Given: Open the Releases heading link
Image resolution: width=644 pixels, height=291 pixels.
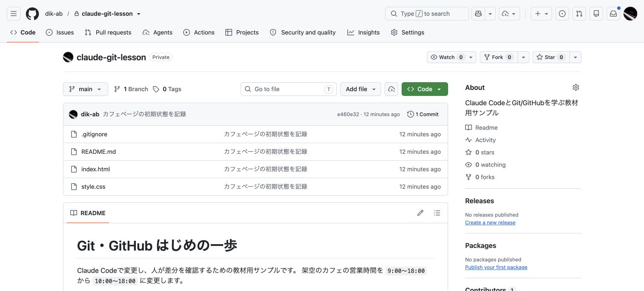Looking at the screenshot, I should 480,201.
